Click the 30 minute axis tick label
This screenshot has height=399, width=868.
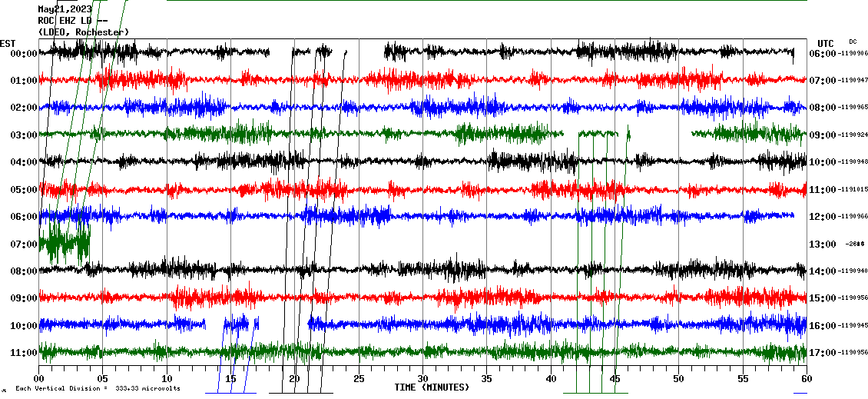click(x=422, y=379)
